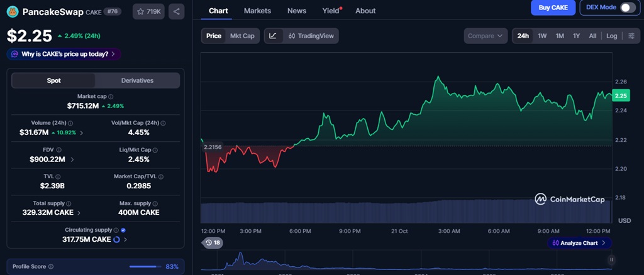
Task: Switch to TradingView chart
Action: [311, 36]
